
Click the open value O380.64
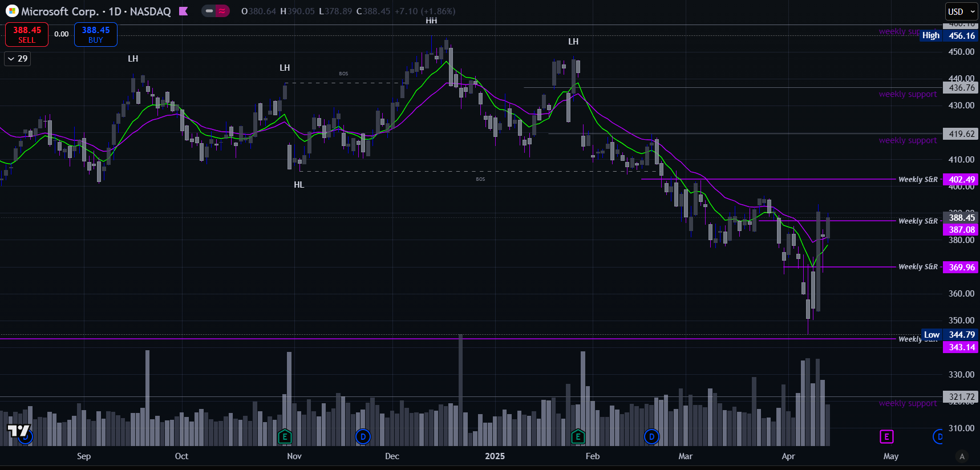tap(258, 11)
